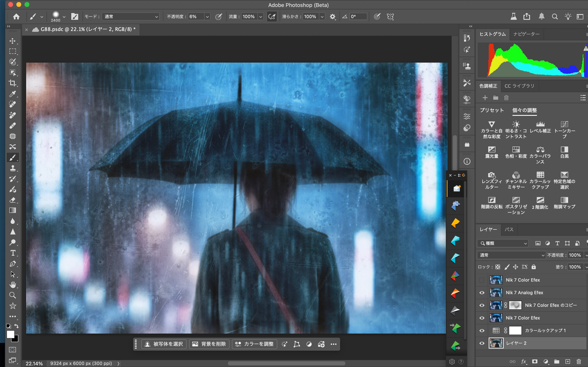Open the layer blend mode dropdown

click(x=511, y=255)
